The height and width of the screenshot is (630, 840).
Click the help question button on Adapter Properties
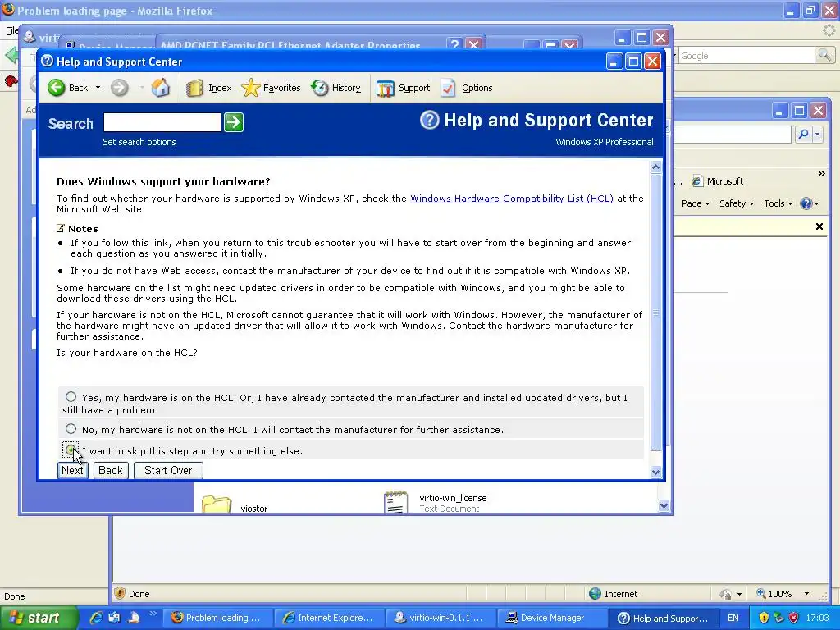point(454,44)
